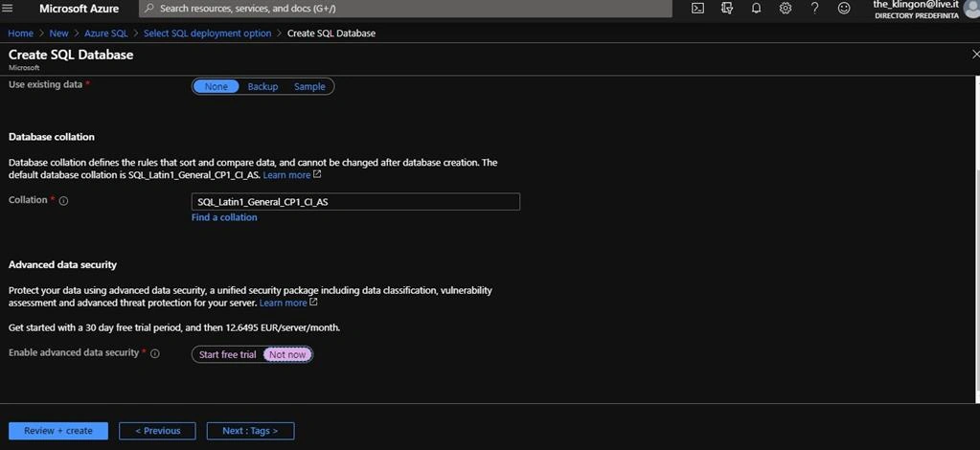This screenshot has width=980, height=450.
Task: Open portal settings gear
Action: tap(786, 8)
